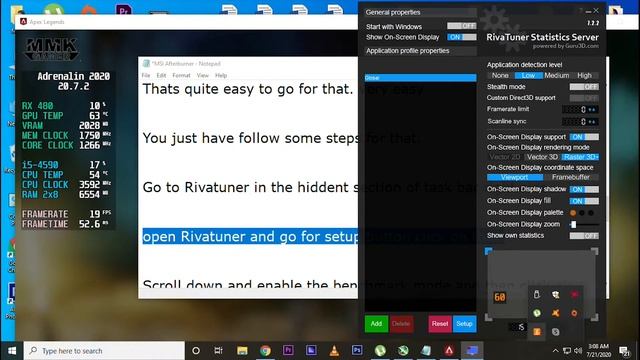Open File Explorer from taskbar
Image resolution: width=640 pixels, height=360 pixels.
pos(242,351)
